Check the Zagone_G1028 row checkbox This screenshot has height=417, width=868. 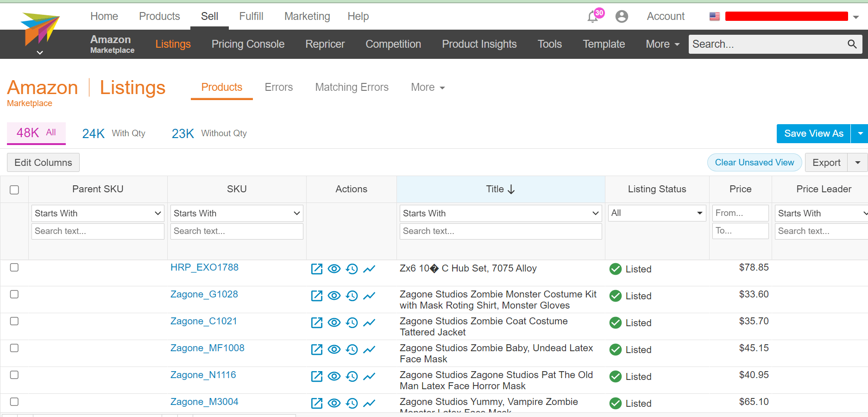tap(14, 294)
